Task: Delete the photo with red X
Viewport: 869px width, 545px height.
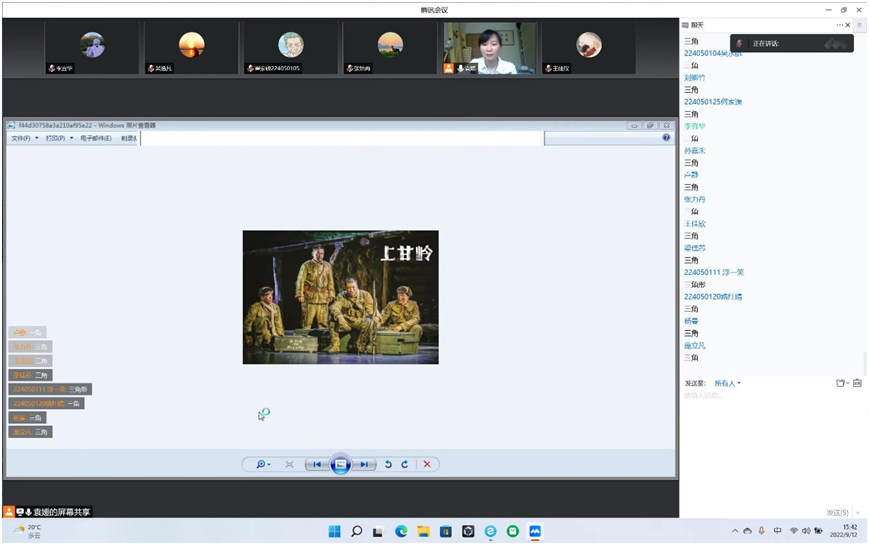Action: [x=427, y=465]
